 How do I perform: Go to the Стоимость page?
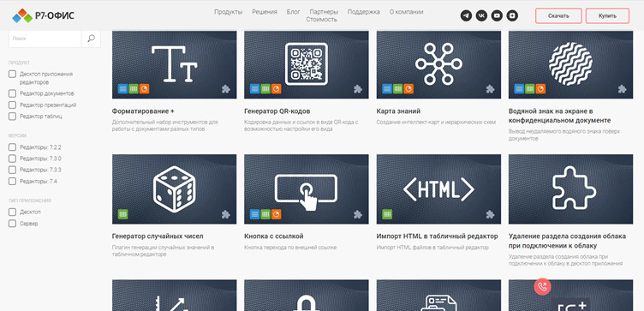click(322, 20)
